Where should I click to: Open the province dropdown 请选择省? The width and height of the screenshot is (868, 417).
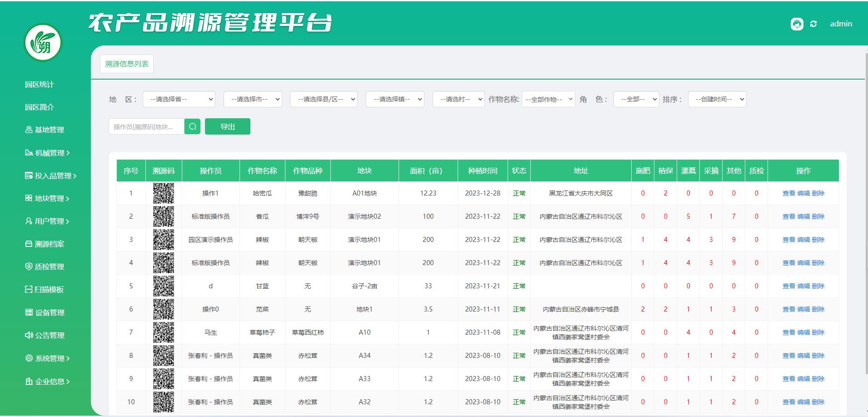pos(179,99)
